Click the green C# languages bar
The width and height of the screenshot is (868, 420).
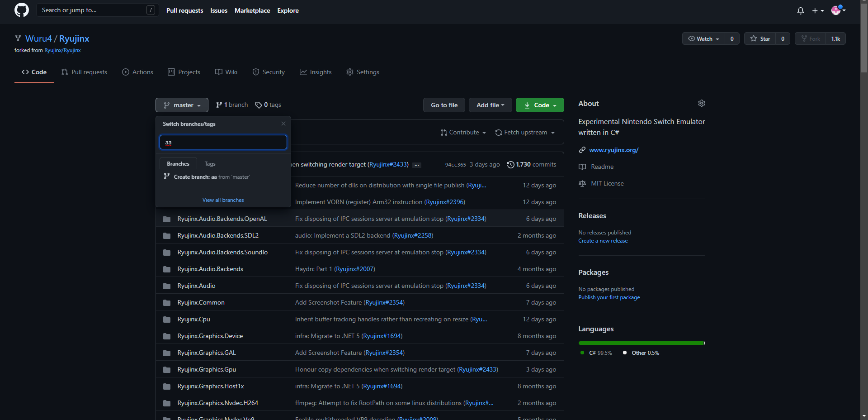[x=641, y=343]
